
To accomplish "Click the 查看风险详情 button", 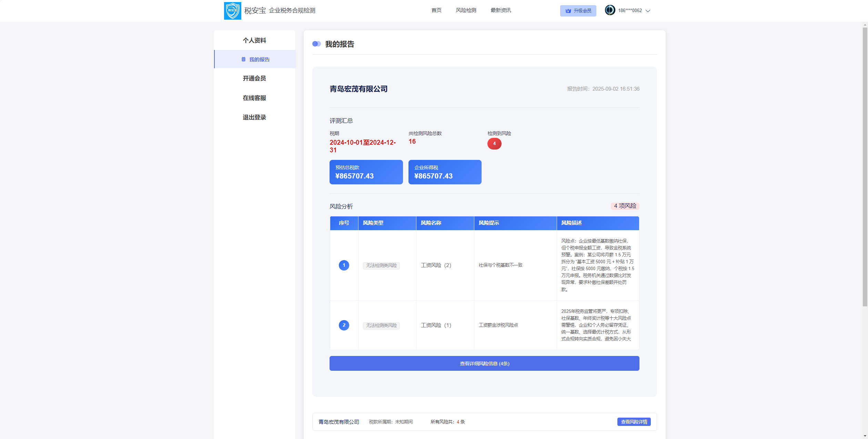I will coord(634,422).
